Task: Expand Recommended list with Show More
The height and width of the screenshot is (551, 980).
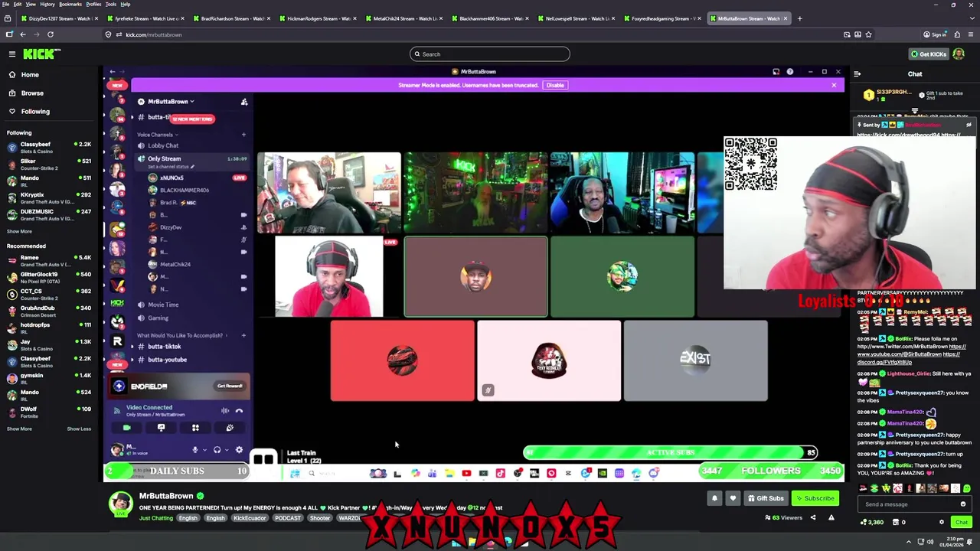Action: (19, 429)
